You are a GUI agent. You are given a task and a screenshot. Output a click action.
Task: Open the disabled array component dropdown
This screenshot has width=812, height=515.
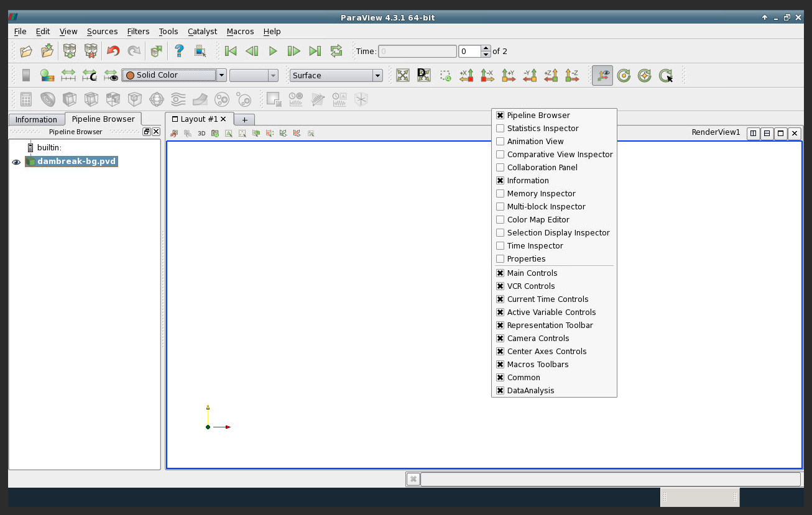pos(254,75)
